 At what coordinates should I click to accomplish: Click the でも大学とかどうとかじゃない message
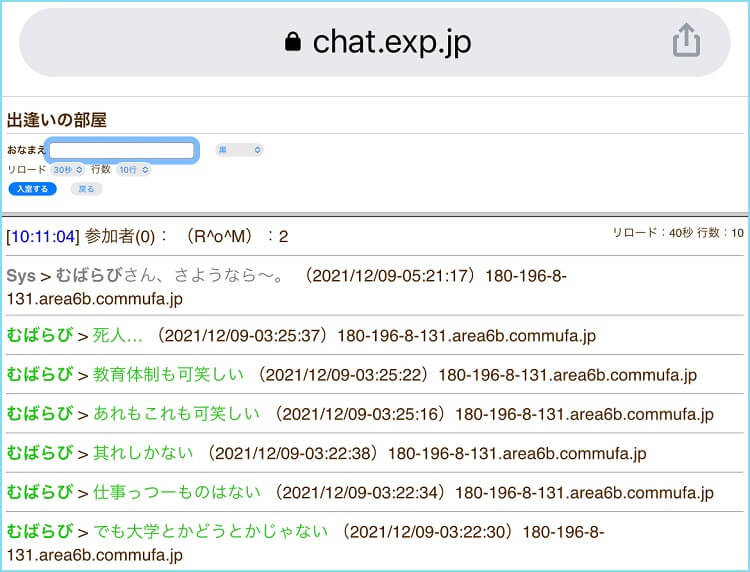(x=210, y=531)
